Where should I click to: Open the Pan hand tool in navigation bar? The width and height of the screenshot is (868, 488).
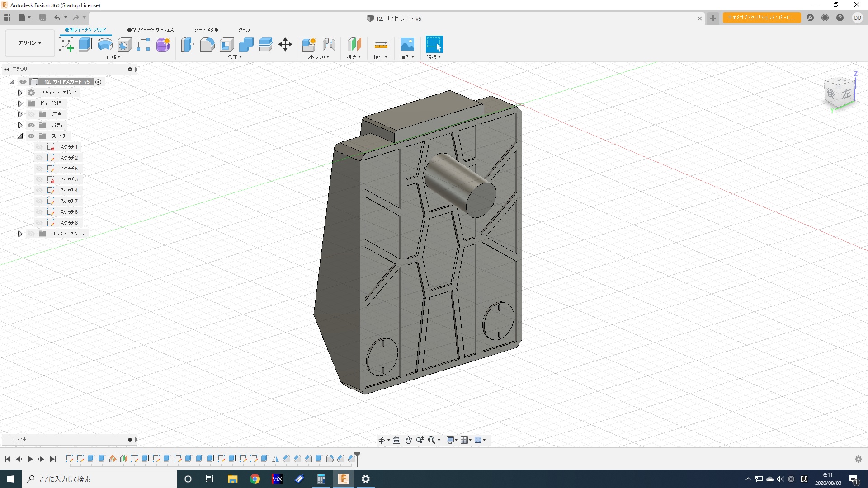408,440
